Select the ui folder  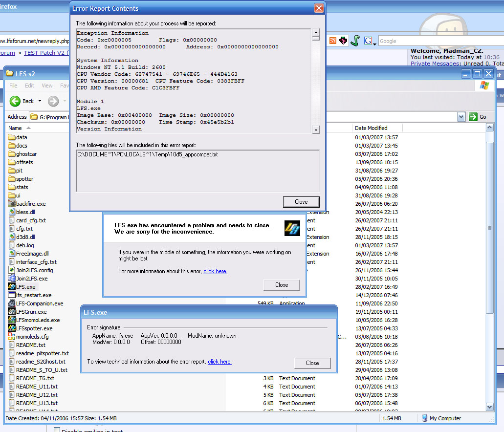[15, 195]
